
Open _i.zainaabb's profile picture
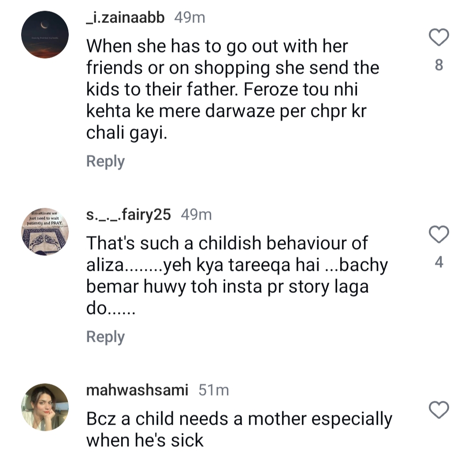(x=45, y=33)
